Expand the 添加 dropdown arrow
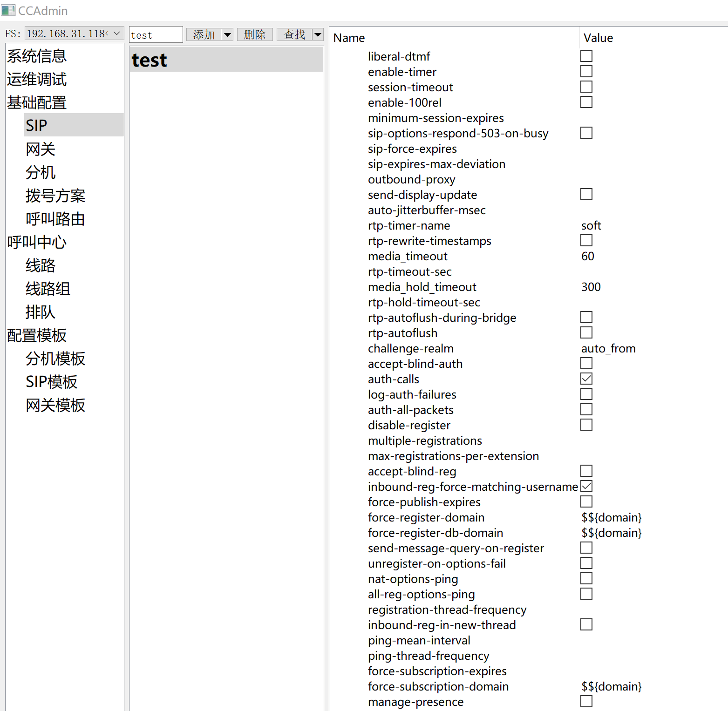The width and height of the screenshot is (728, 711). (227, 34)
